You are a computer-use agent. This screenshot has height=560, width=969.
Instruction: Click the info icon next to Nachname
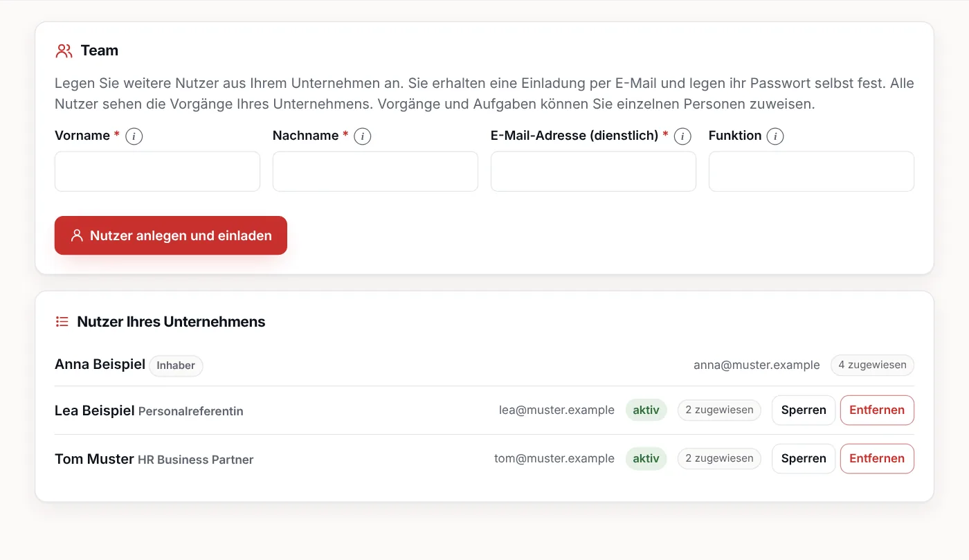363,136
